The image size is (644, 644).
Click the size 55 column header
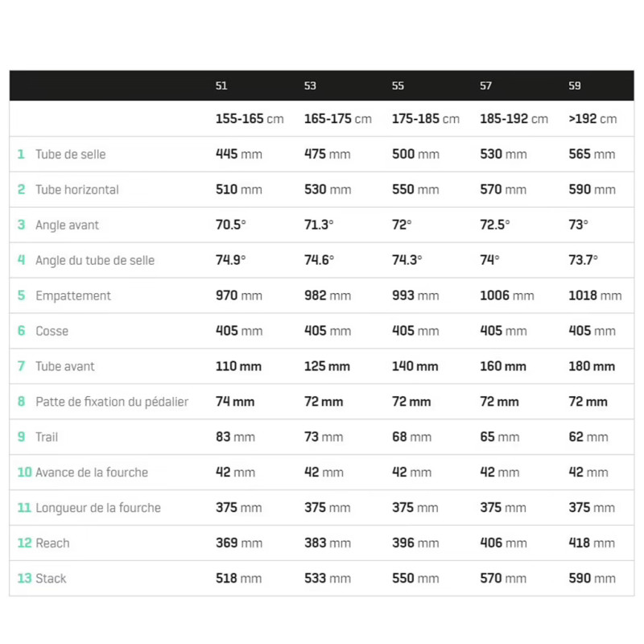tap(398, 86)
